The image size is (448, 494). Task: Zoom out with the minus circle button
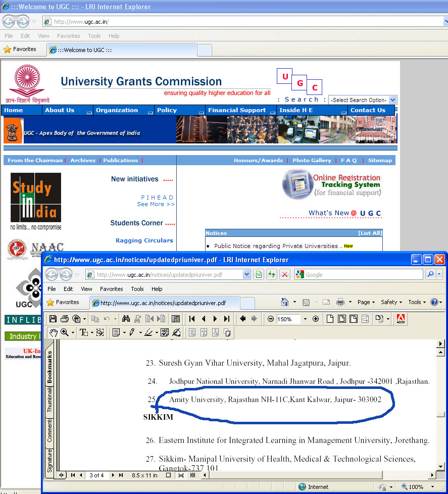pyautogui.click(x=270, y=319)
